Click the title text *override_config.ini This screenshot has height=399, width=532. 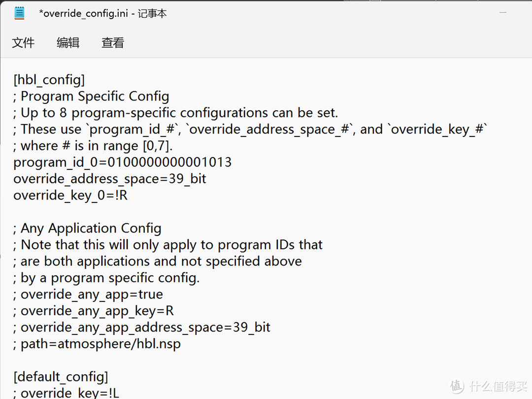pos(83,14)
